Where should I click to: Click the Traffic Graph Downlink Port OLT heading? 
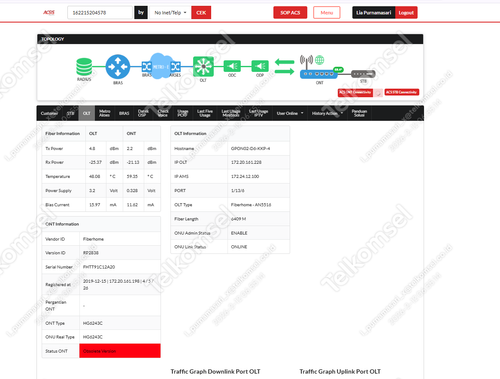(215, 371)
